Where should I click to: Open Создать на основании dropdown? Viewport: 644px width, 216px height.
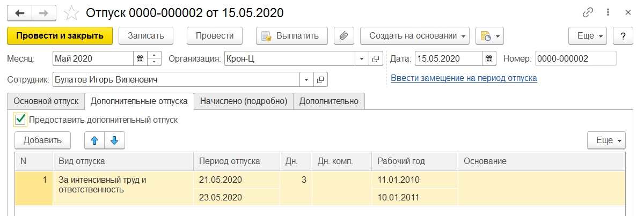[x=414, y=36]
